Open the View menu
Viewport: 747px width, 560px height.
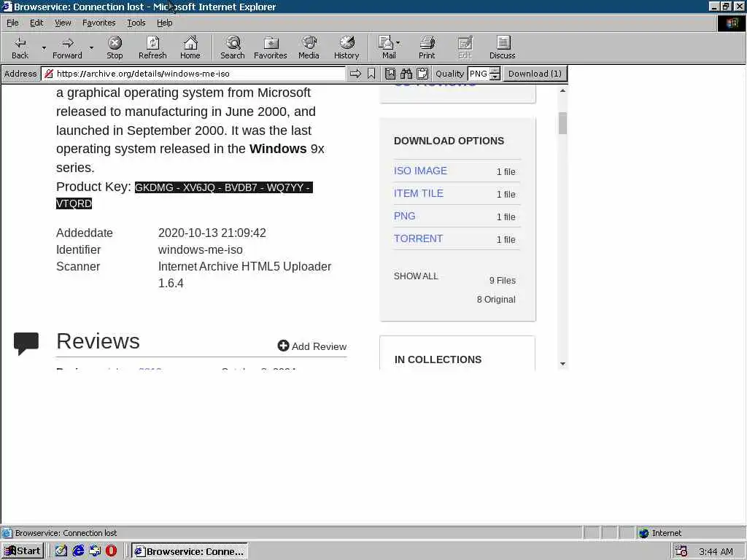pyautogui.click(x=63, y=23)
